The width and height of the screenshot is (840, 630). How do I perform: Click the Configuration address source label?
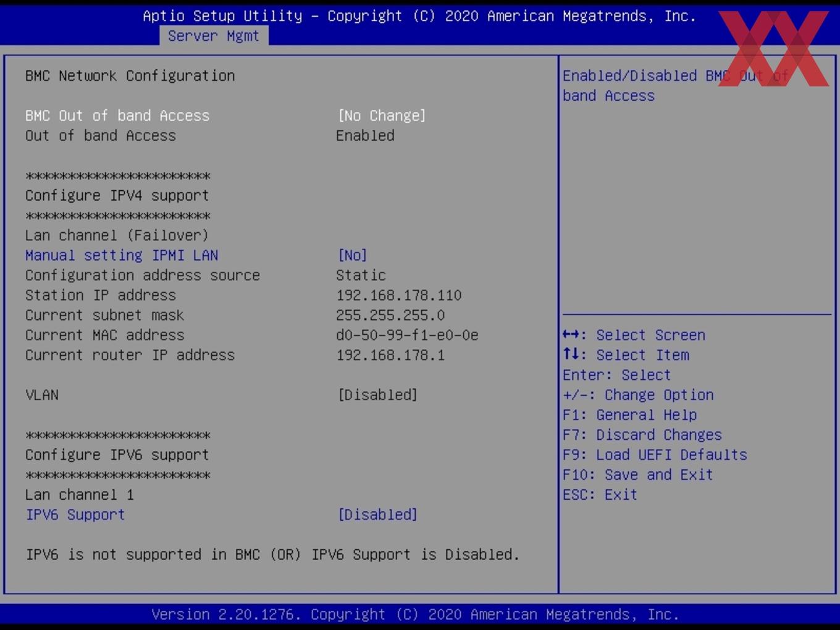point(143,275)
